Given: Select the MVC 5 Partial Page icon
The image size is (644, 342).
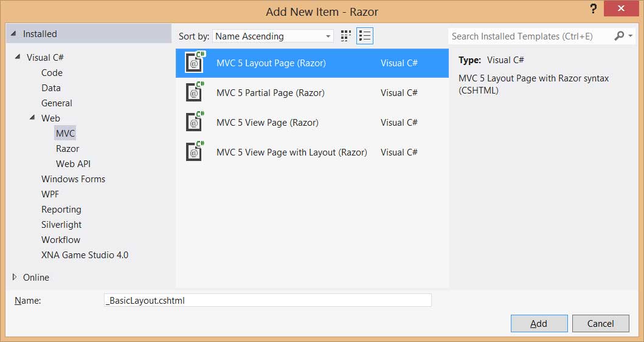Looking at the screenshot, I should click(x=195, y=92).
